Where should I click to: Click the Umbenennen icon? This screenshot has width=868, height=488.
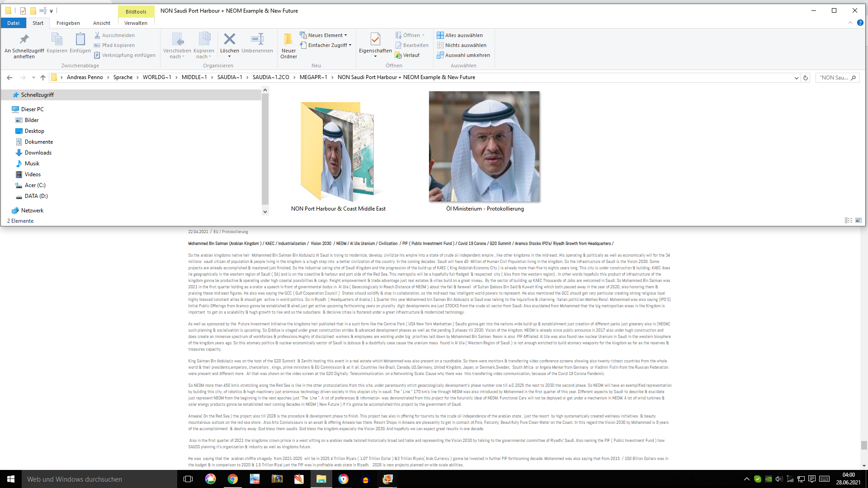(x=257, y=39)
